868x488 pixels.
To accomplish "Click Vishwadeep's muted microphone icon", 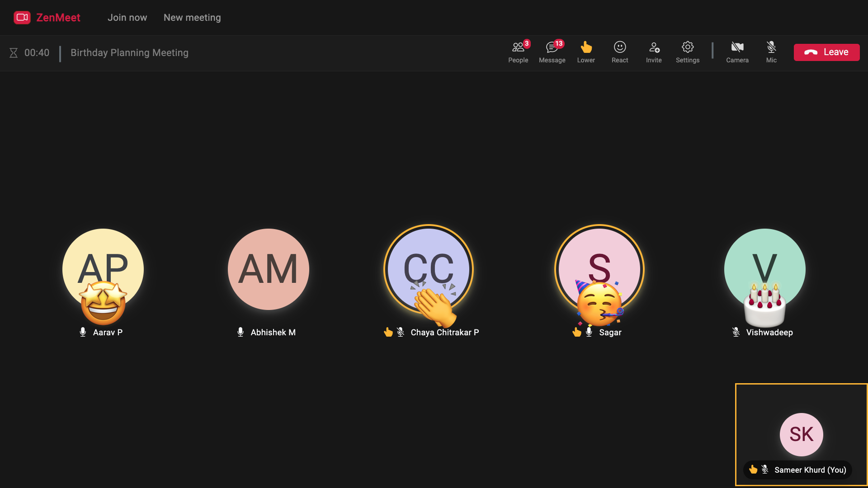I will click(x=736, y=332).
